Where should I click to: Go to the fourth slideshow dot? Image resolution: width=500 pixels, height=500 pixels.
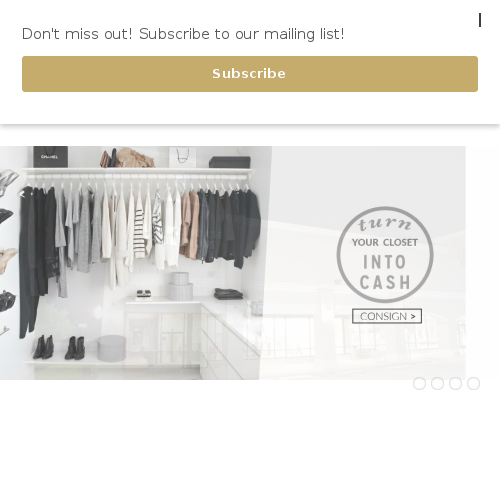point(473,383)
